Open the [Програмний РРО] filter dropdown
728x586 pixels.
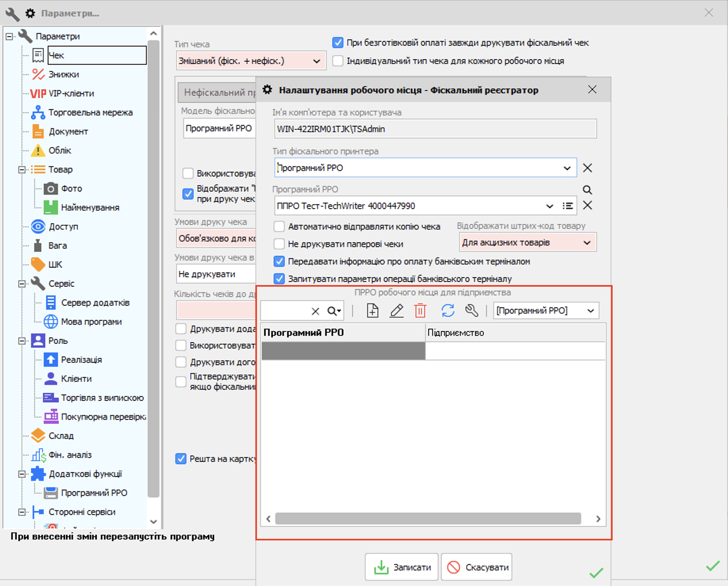[x=590, y=310]
